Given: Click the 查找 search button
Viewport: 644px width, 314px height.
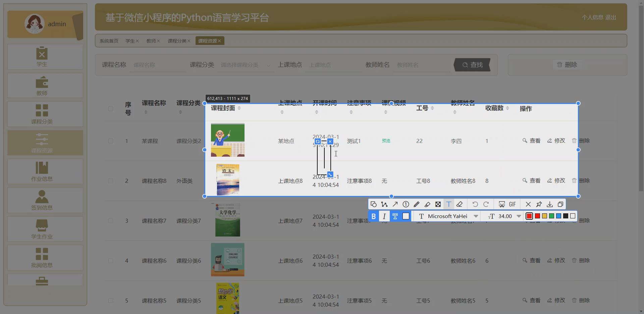Looking at the screenshot, I should (x=472, y=65).
